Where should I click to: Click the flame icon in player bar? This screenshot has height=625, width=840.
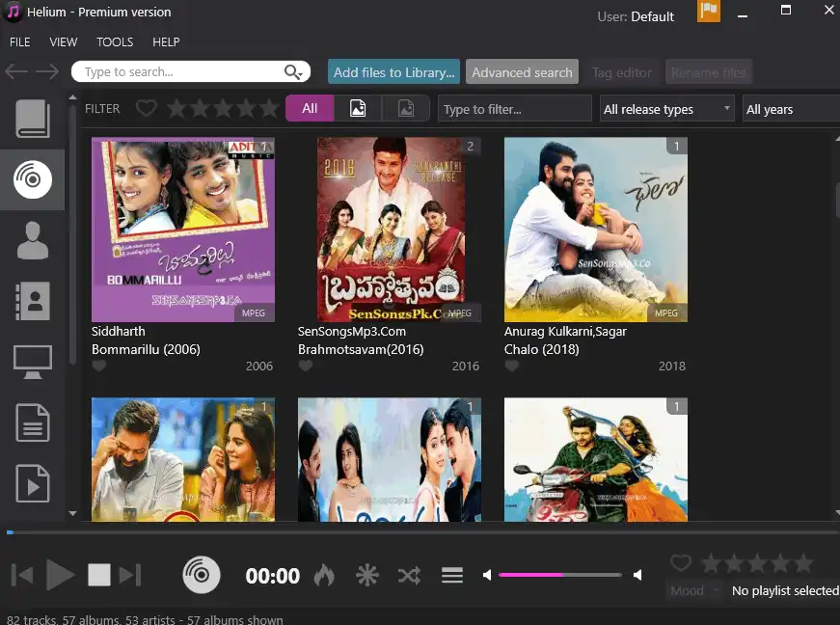[324, 576]
